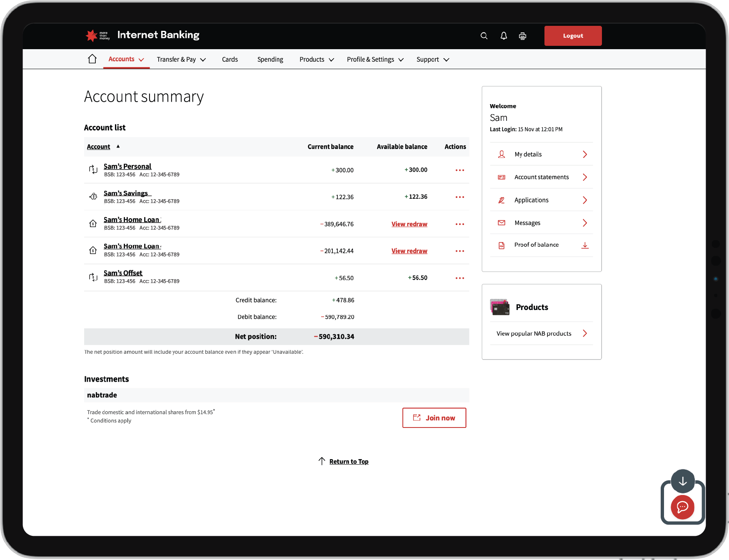Click the search magnifier icon

[x=484, y=36]
